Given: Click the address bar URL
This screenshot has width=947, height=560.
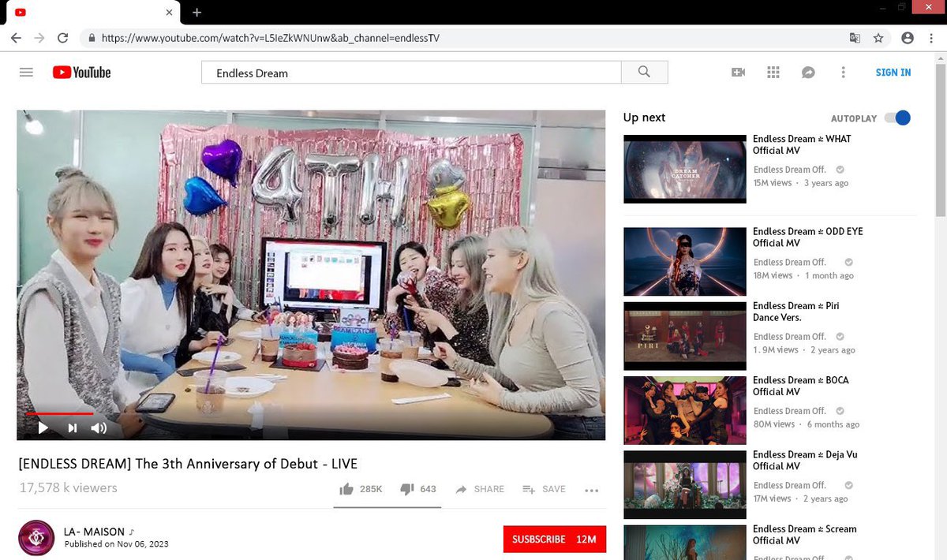Looking at the screenshot, I should (x=271, y=38).
